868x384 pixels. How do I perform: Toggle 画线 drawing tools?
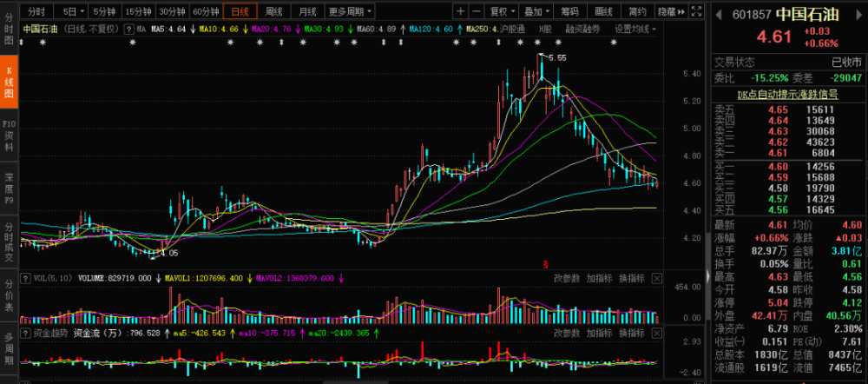coord(603,11)
